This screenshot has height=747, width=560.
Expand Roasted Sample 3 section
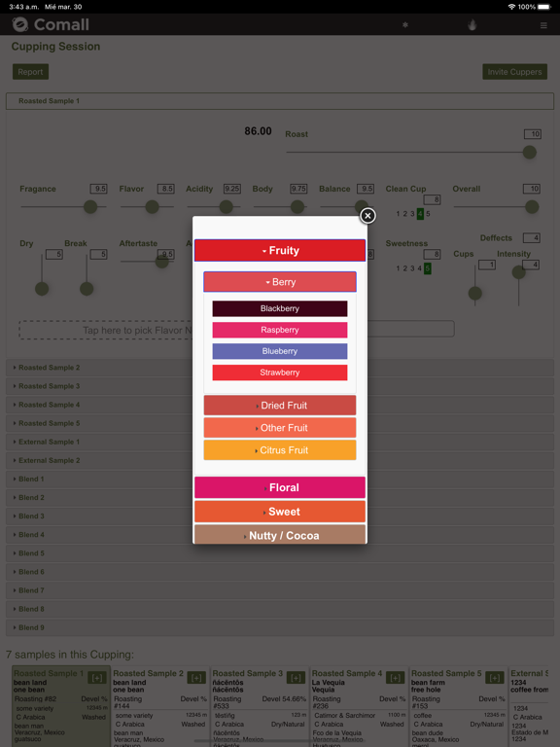coord(280,386)
